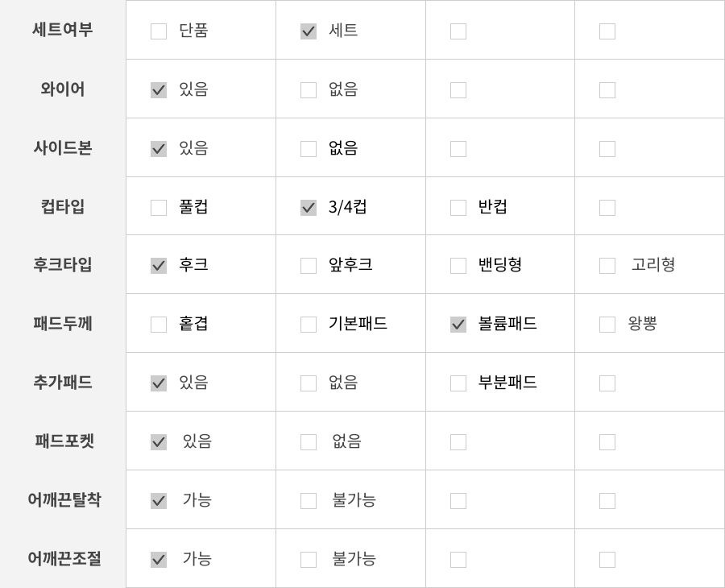Select 불가능 for 어깨끈탈착
Image resolution: width=725 pixels, height=588 pixels.
309,501
